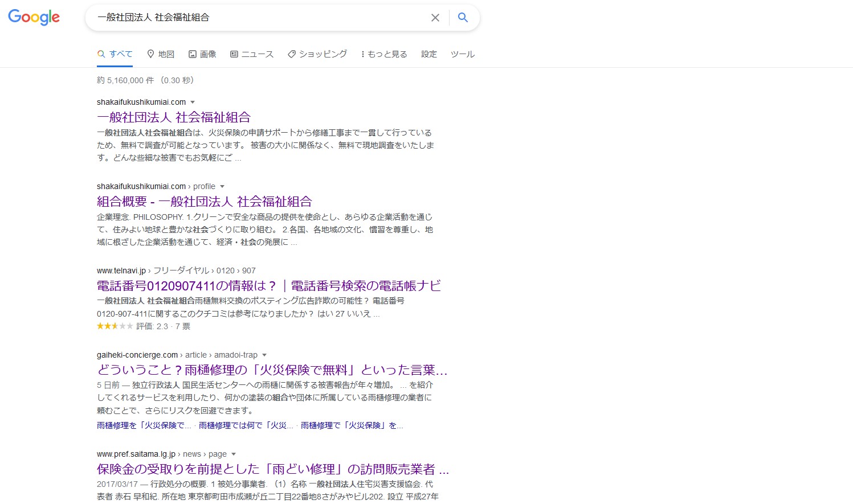Select the すべて tab

[x=115, y=54]
